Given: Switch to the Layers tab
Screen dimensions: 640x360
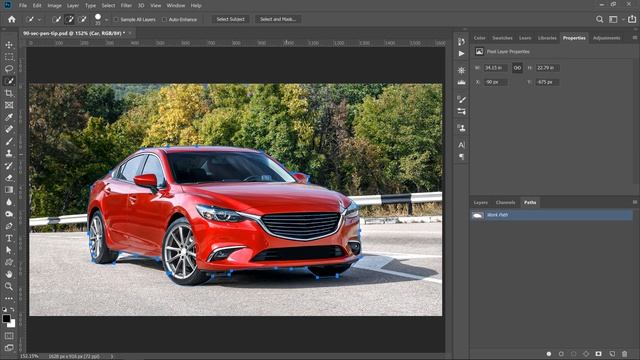Looking at the screenshot, I should [x=480, y=202].
